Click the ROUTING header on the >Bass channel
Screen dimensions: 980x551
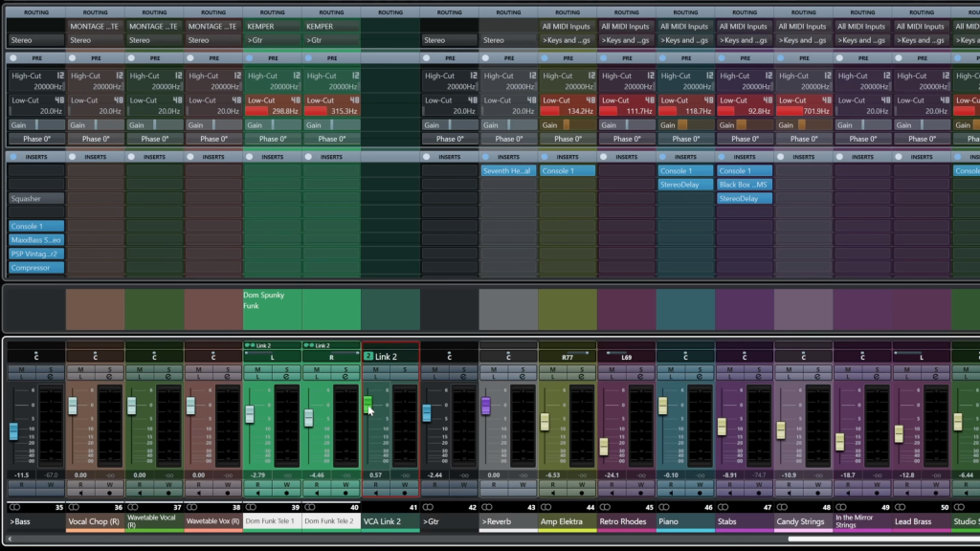pos(36,12)
